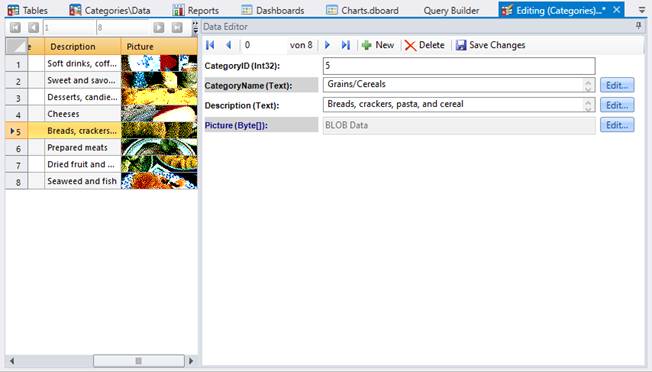652x372 pixels.
Task: Sort by Description column header
Action: [82, 46]
